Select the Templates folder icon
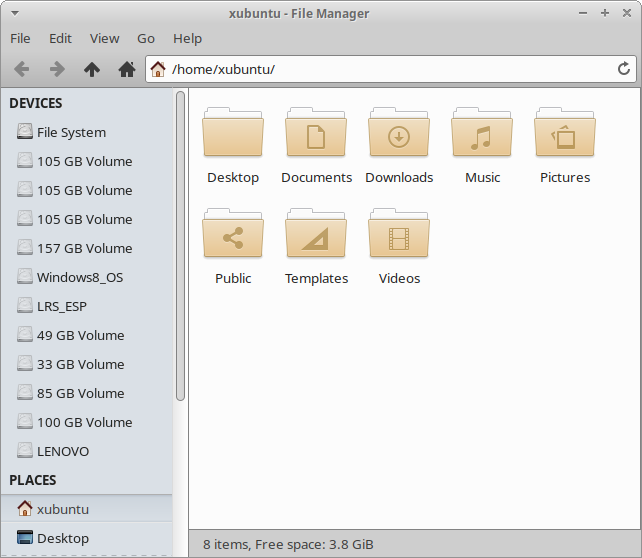This screenshot has width=642, height=558. (316, 237)
